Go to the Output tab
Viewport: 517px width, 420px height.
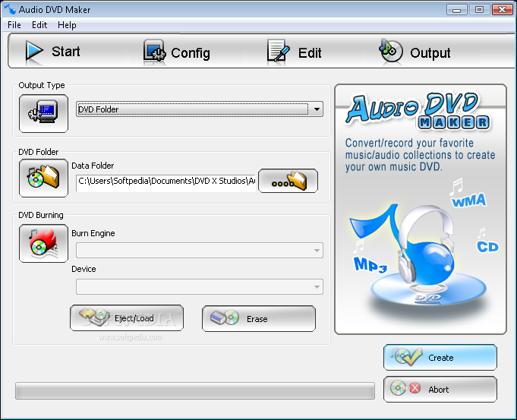point(415,52)
